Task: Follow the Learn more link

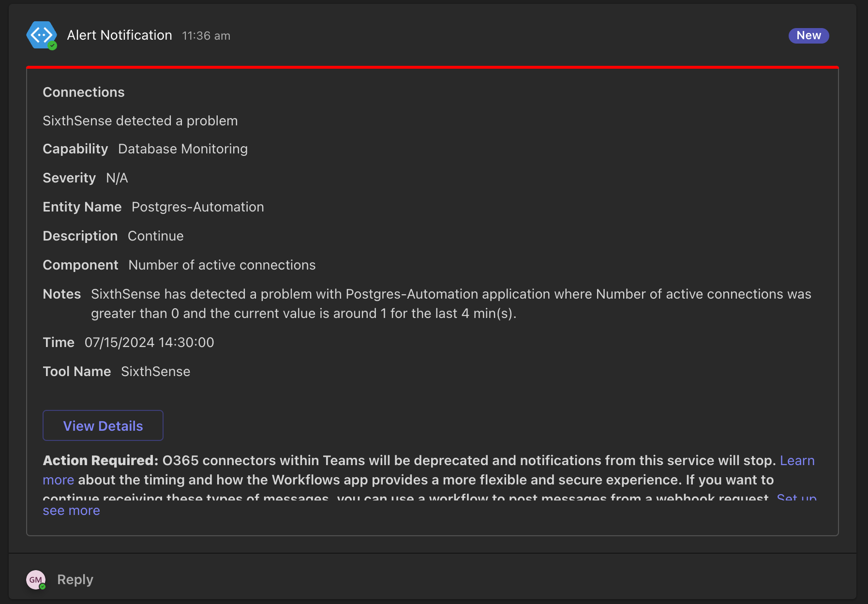Action: 797,460
